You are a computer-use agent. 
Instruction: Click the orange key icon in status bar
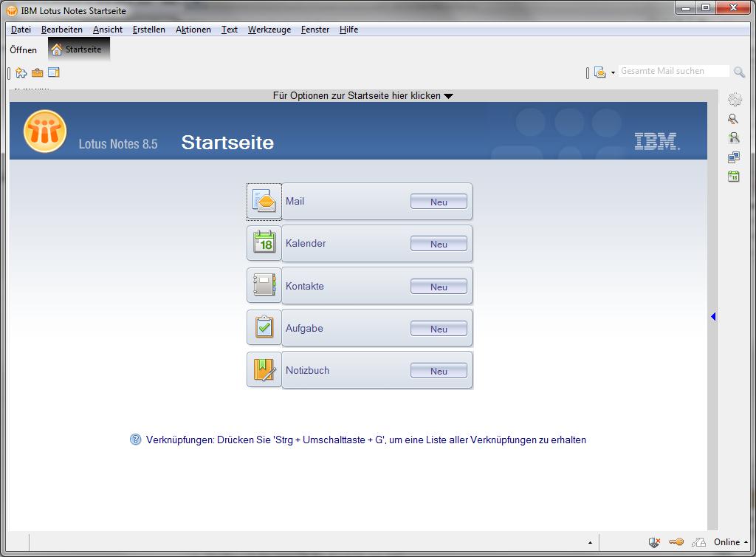676,542
